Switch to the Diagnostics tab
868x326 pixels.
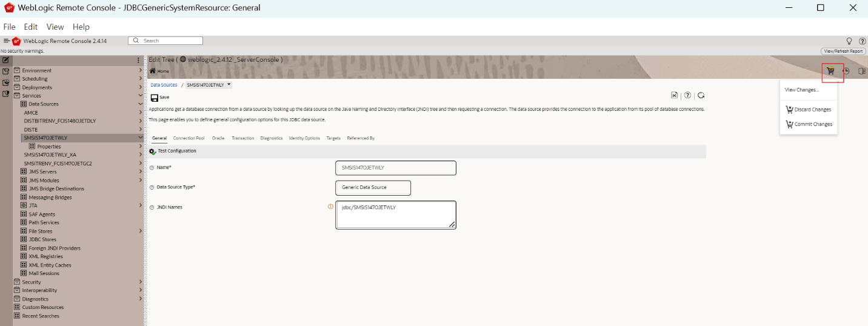(272, 138)
